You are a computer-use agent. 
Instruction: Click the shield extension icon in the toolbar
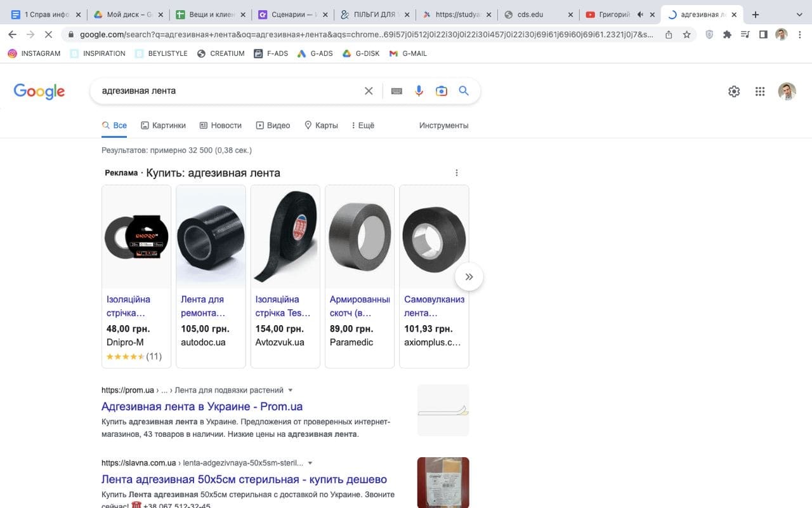click(710, 34)
